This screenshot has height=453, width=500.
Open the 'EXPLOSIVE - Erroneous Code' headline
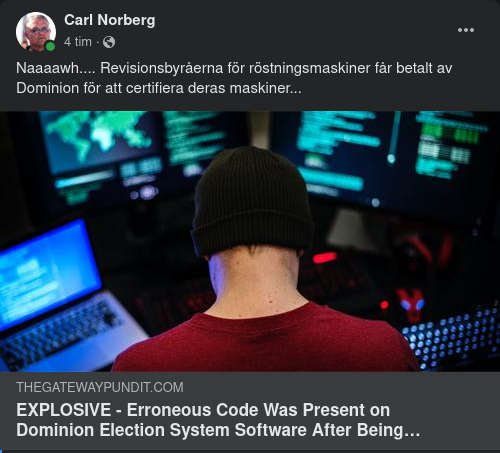tap(218, 420)
